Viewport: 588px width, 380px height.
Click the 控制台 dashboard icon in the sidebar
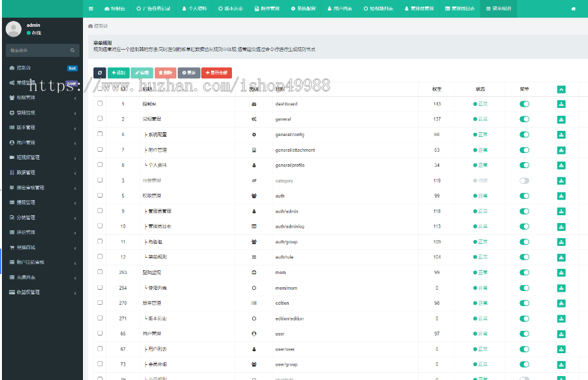coord(12,68)
